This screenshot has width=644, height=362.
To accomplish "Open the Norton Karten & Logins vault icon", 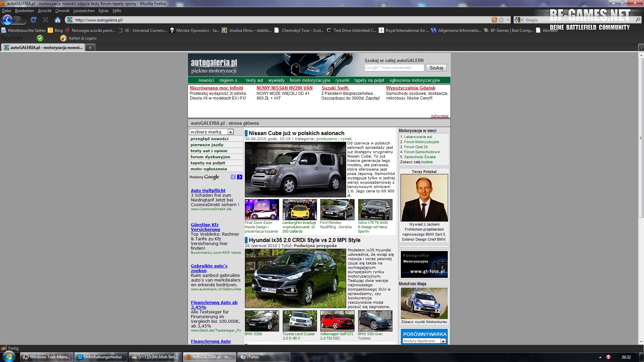I will pos(63,38).
